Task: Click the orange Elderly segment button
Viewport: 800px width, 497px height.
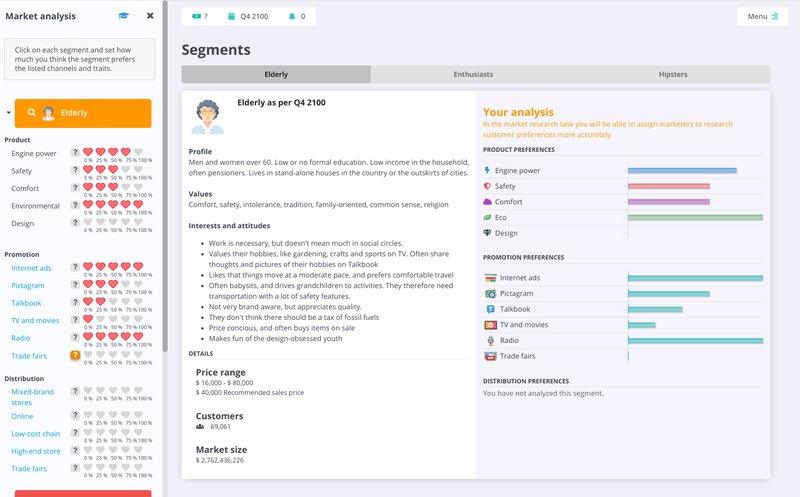Action: pyautogui.click(x=83, y=113)
